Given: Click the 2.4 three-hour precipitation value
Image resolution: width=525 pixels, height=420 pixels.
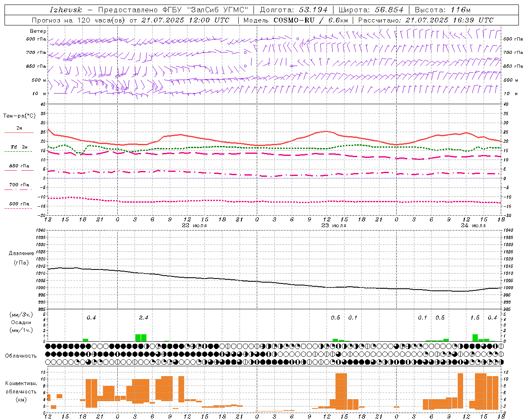Looking at the screenshot, I should [144, 317].
